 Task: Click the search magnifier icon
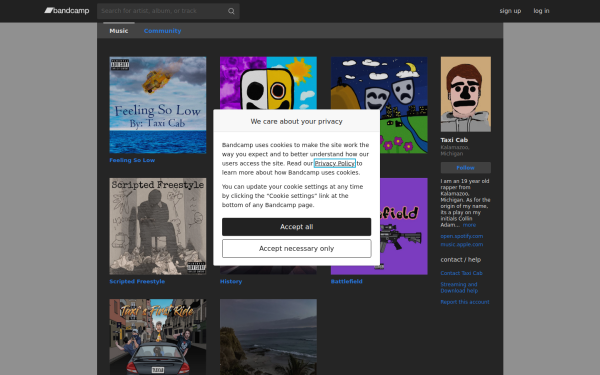[x=231, y=11]
